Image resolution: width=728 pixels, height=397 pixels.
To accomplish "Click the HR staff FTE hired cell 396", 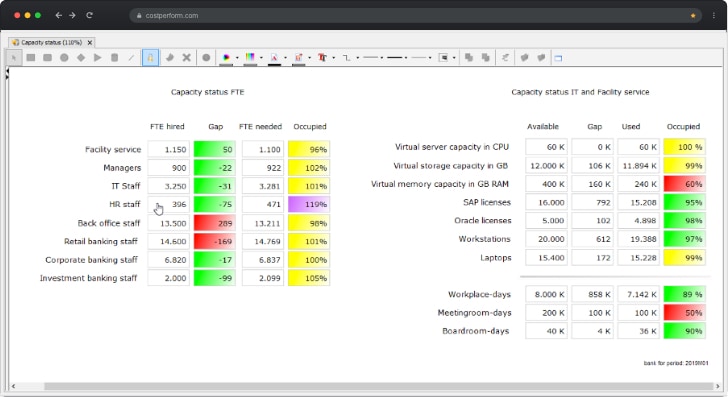I will click(x=169, y=204).
